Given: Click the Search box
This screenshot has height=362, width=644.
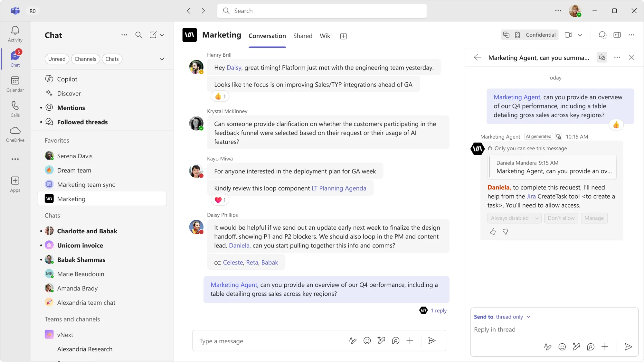Looking at the screenshot, I should [322, 11].
